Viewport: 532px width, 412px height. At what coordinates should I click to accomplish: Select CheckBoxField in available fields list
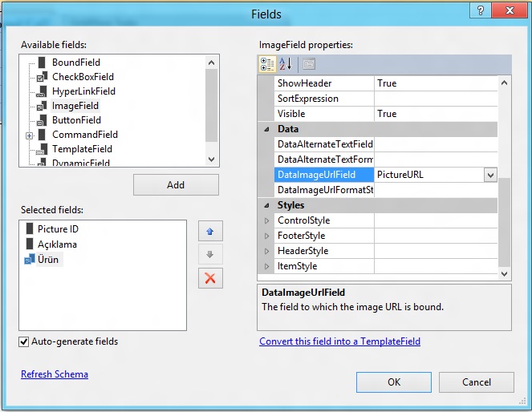click(83, 77)
